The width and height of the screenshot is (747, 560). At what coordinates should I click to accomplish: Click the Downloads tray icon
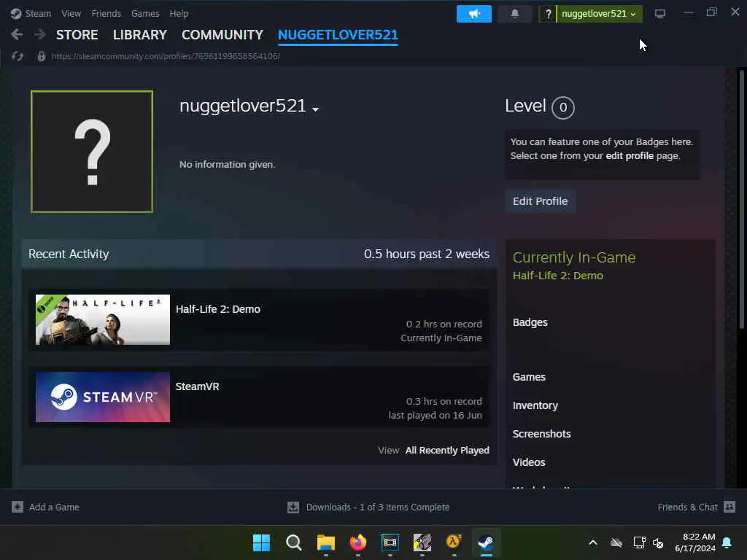click(x=293, y=507)
